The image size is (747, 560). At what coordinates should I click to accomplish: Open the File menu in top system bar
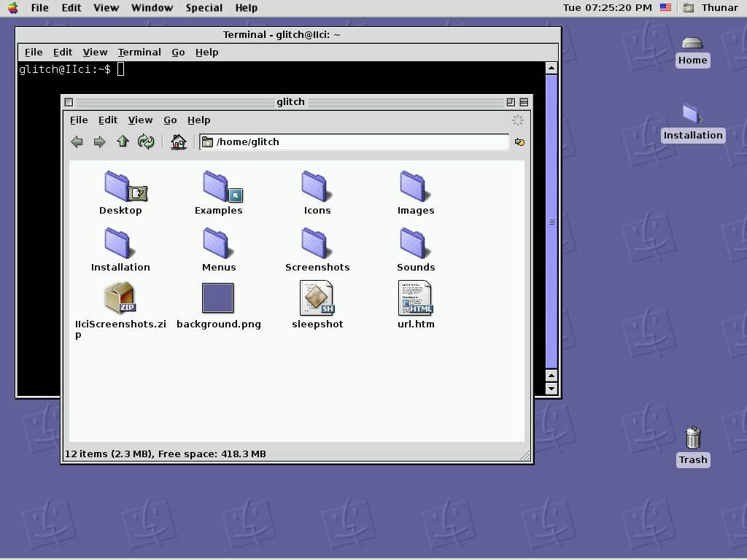[39, 7]
